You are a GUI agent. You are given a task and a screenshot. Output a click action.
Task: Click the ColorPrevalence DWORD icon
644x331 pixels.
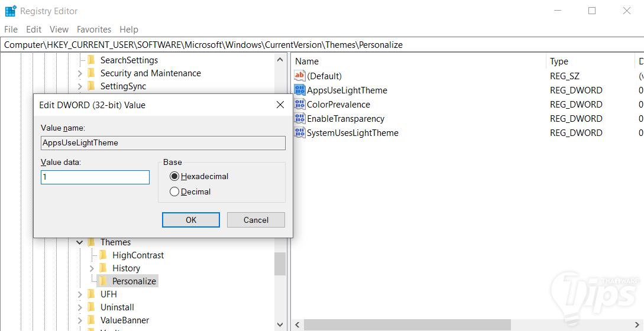pyautogui.click(x=300, y=104)
